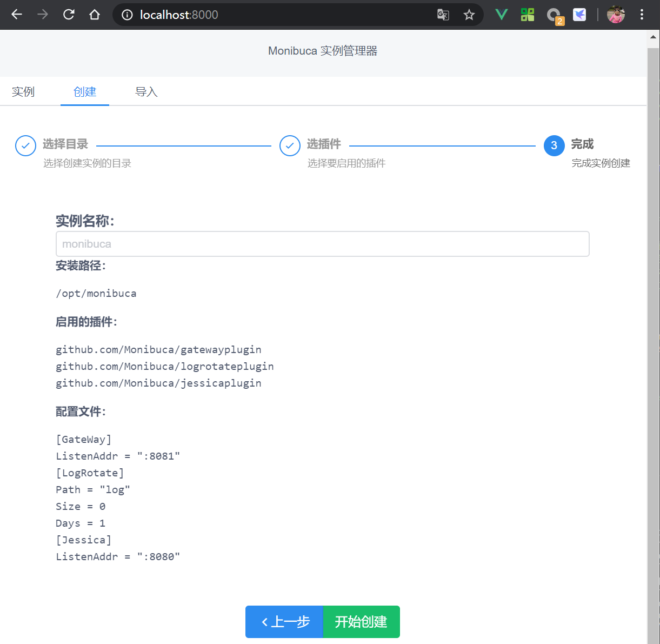Click the vertical scrollbar on the right

coord(655,324)
